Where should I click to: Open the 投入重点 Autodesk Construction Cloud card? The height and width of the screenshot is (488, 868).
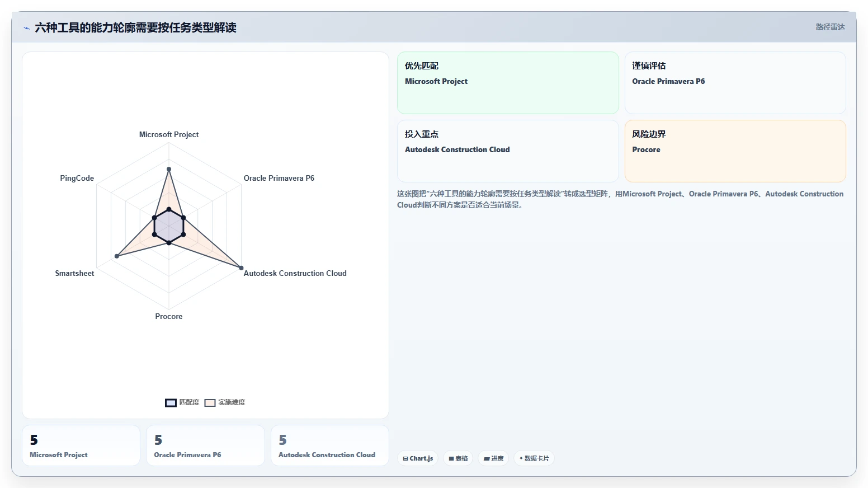tap(508, 151)
